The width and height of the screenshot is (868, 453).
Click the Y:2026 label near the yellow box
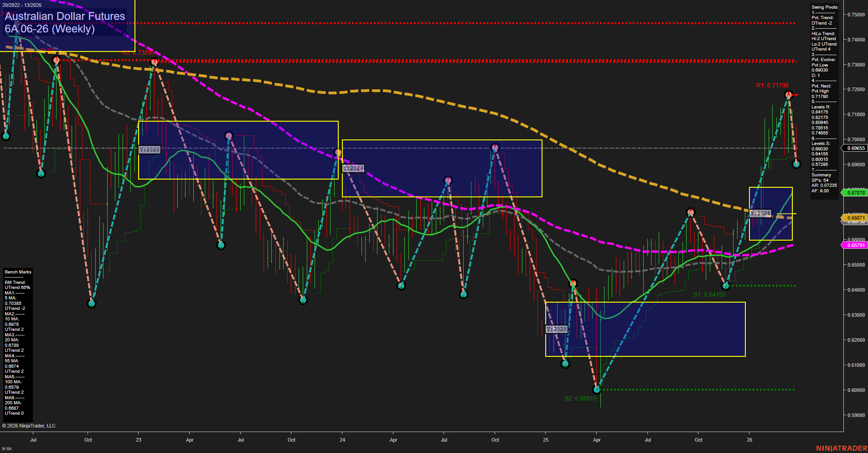tap(760, 213)
